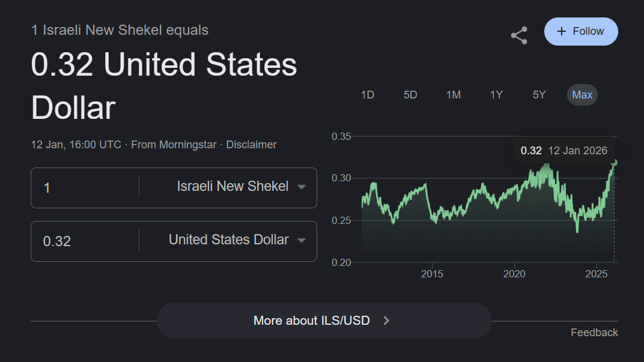Switch chart to 1Y range
The height and width of the screenshot is (362, 644).
click(x=496, y=95)
